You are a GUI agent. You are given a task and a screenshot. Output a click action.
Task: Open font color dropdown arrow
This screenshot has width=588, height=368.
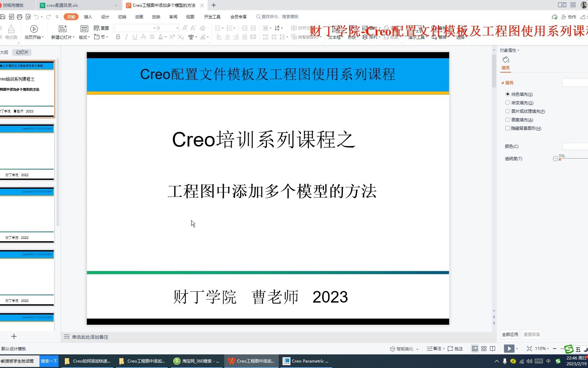[x=166, y=37]
